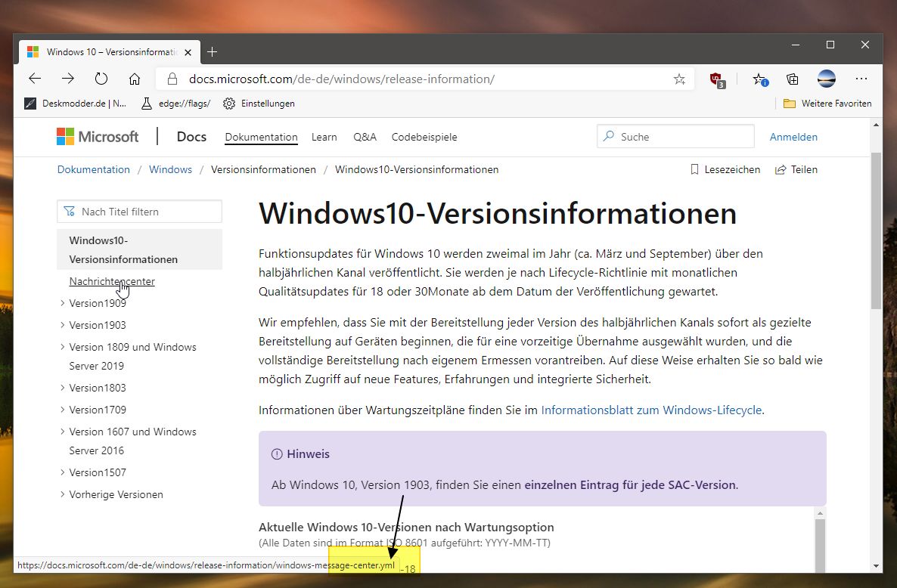Open Informationsblatt zum Windows-Lifecycle link
The height and width of the screenshot is (588, 897).
pos(652,410)
